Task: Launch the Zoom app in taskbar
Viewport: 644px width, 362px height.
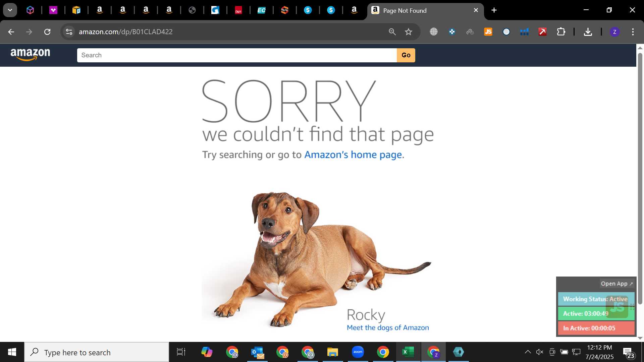Action: pyautogui.click(x=358, y=352)
